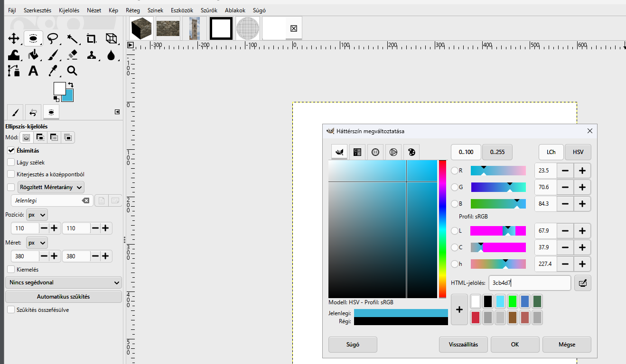Click the HTML-jelölés input field
This screenshot has width=626, height=364.
[x=530, y=283]
